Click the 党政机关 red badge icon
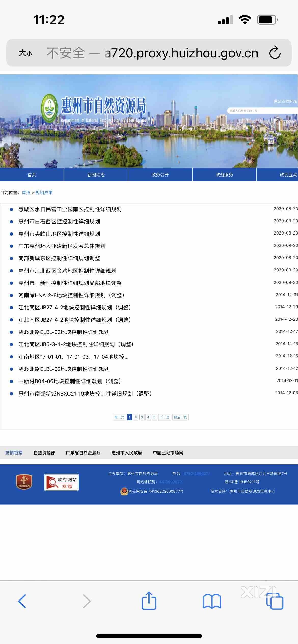Image resolution: width=298 pixels, height=644 pixels. (x=24, y=482)
